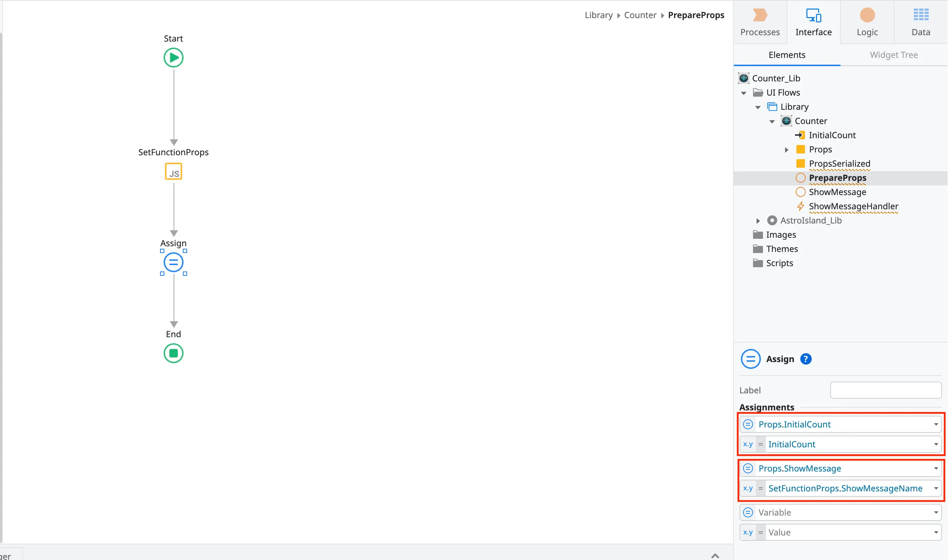Image resolution: width=949 pixels, height=560 pixels.
Task: Open SetFunctionProps.ShowMessageName value dropdown
Action: pyautogui.click(x=935, y=488)
